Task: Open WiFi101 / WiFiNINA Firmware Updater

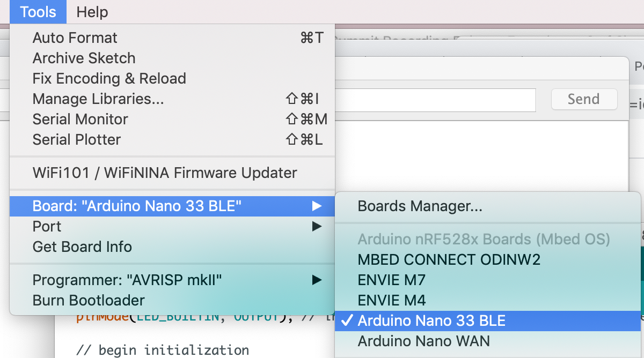Action: click(x=165, y=173)
